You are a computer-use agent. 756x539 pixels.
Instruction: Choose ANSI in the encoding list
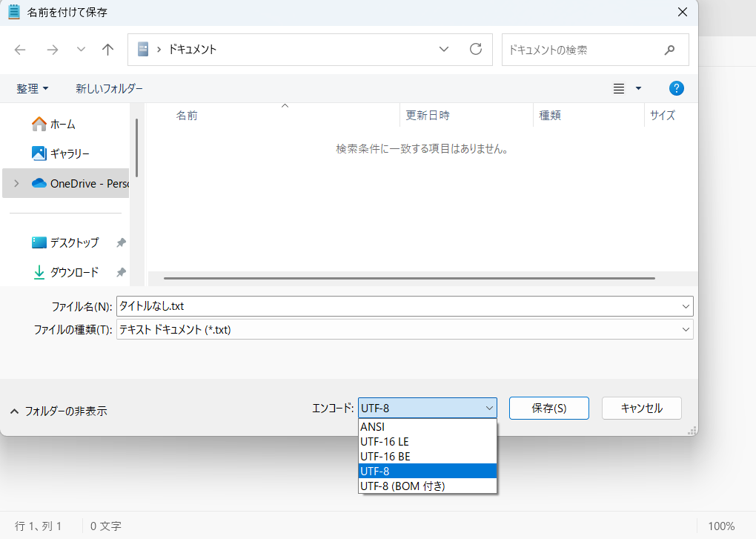(427, 426)
